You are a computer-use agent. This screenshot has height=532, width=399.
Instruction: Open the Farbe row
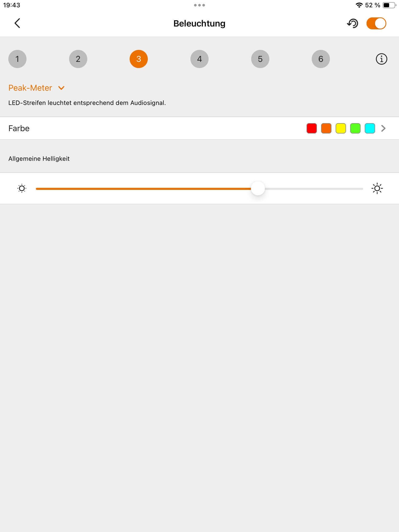[199, 128]
